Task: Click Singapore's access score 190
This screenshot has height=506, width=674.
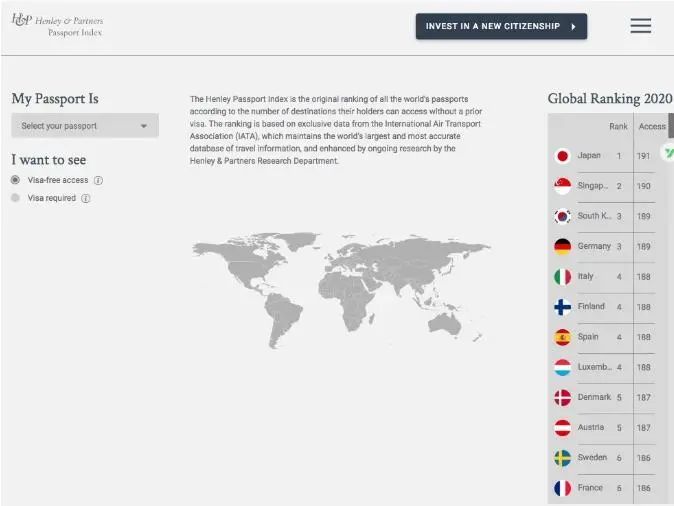Action: click(643, 186)
